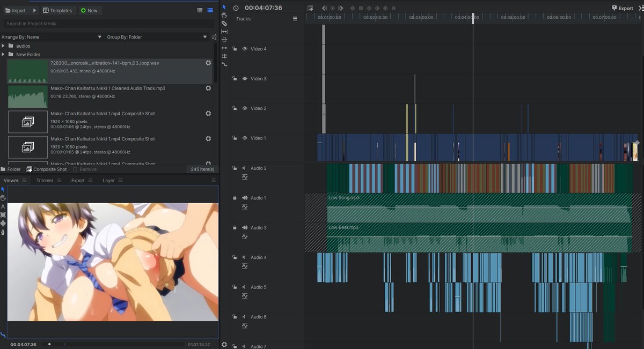Click the project media panel scrollbar
The width and height of the screenshot is (644, 349).
(215, 62)
